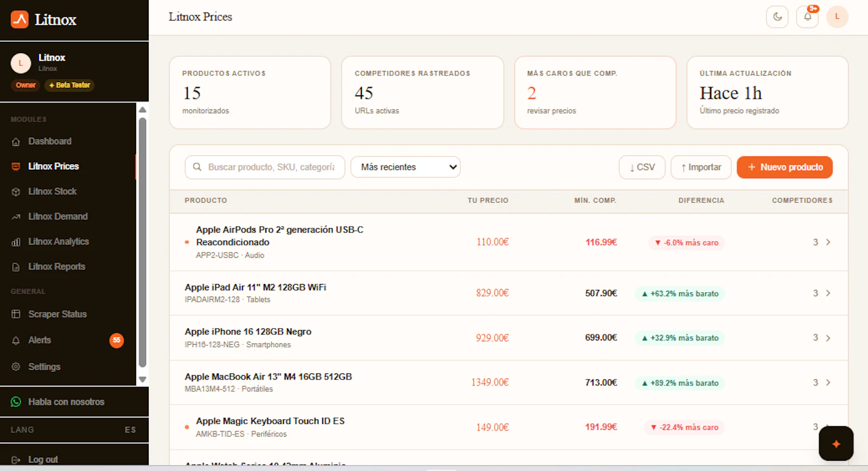Click +32.9% más barato badge

(680, 338)
